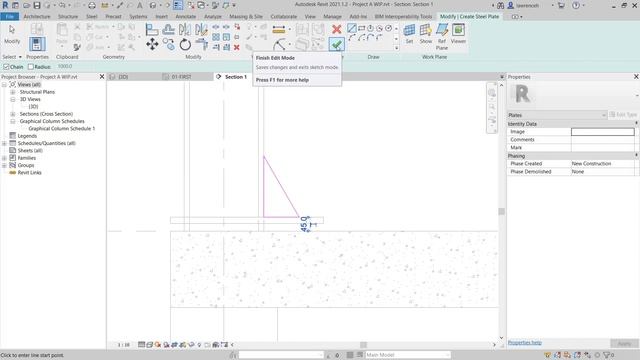
Task: Select Graphical Column Schedule 1 in browser
Action: coord(62,129)
